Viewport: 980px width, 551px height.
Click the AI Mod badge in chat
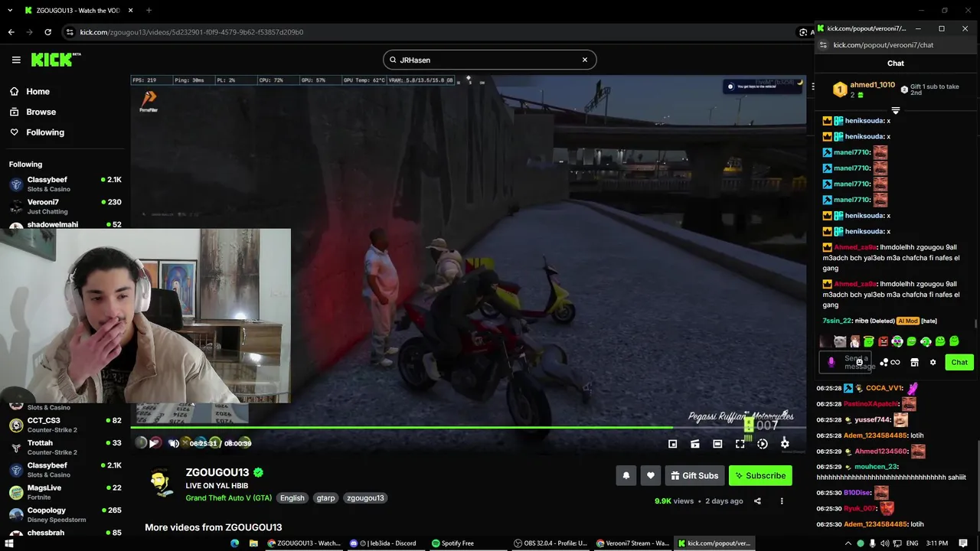pyautogui.click(x=907, y=321)
